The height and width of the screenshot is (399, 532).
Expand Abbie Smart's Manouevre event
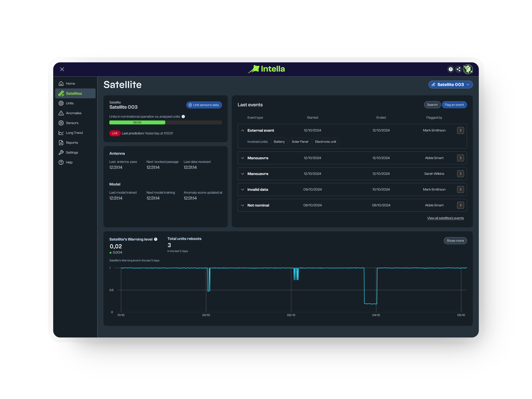pos(242,158)
